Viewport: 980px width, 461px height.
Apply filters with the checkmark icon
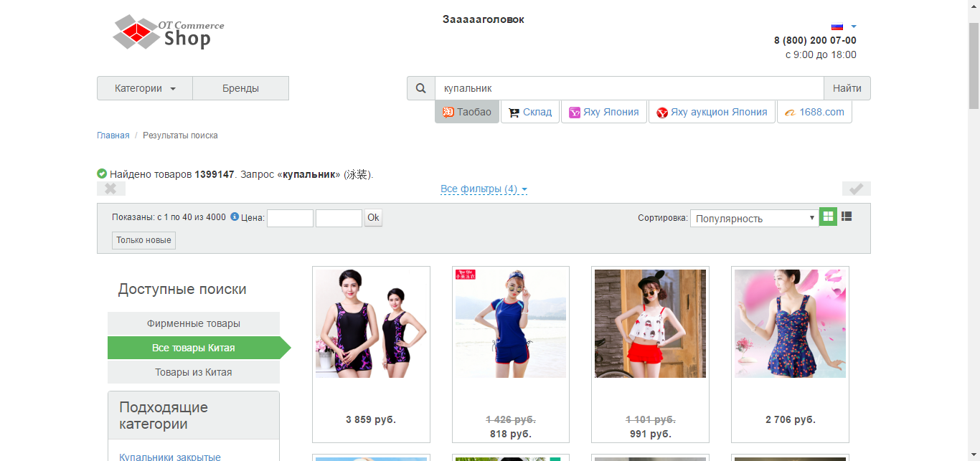pyautogui.click(x=857, y=189)
